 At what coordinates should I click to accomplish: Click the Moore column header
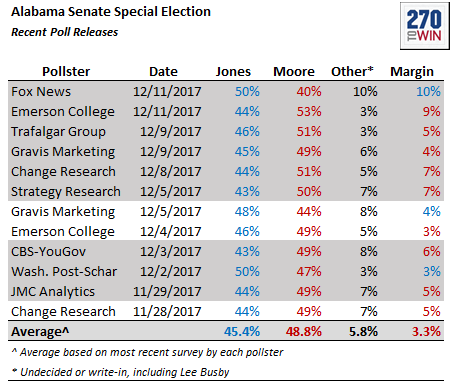[294, 72]
